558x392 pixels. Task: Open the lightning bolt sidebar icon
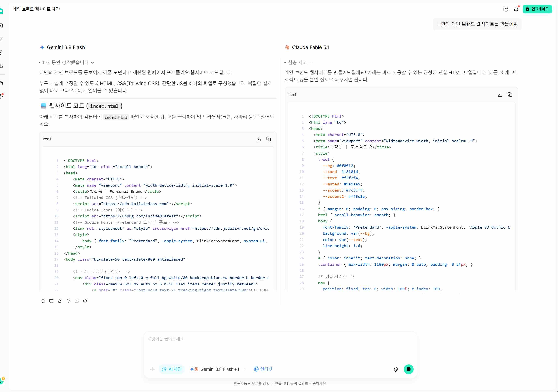[1, 39]
